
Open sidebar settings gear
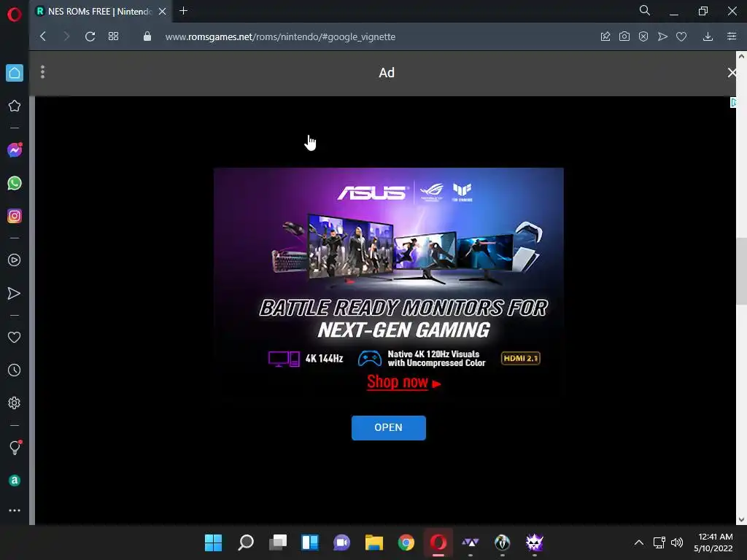click(x=15, y=402)
